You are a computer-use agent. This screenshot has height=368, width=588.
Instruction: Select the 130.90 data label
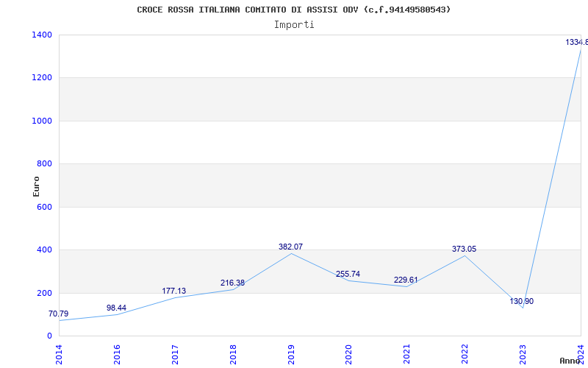522,301
